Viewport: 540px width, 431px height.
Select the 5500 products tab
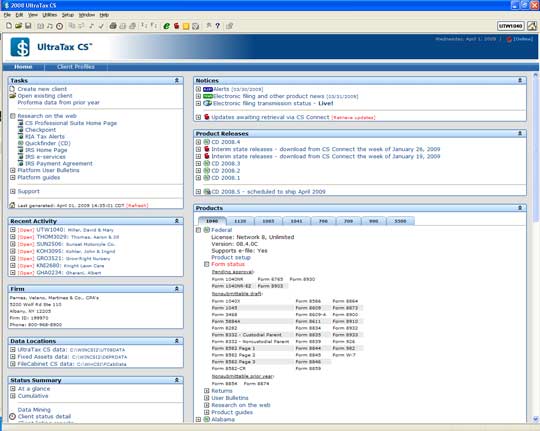coord(400,221)
